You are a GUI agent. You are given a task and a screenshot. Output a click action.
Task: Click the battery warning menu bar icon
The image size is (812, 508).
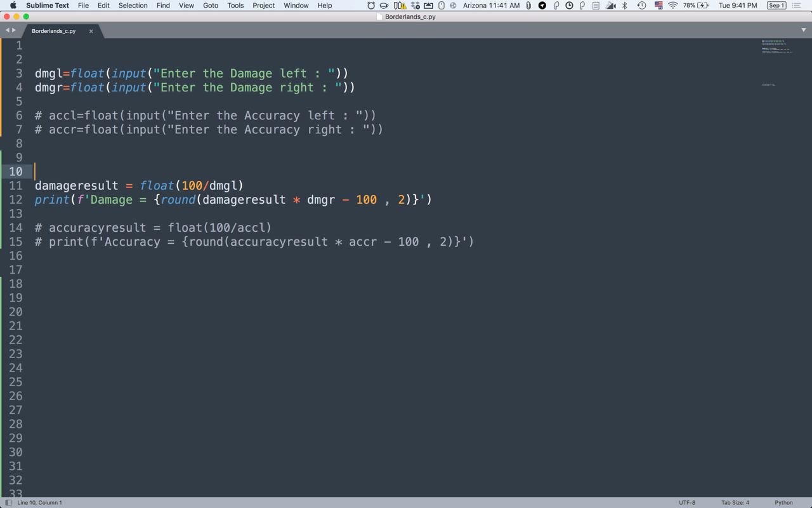click(x=400, y=5)
